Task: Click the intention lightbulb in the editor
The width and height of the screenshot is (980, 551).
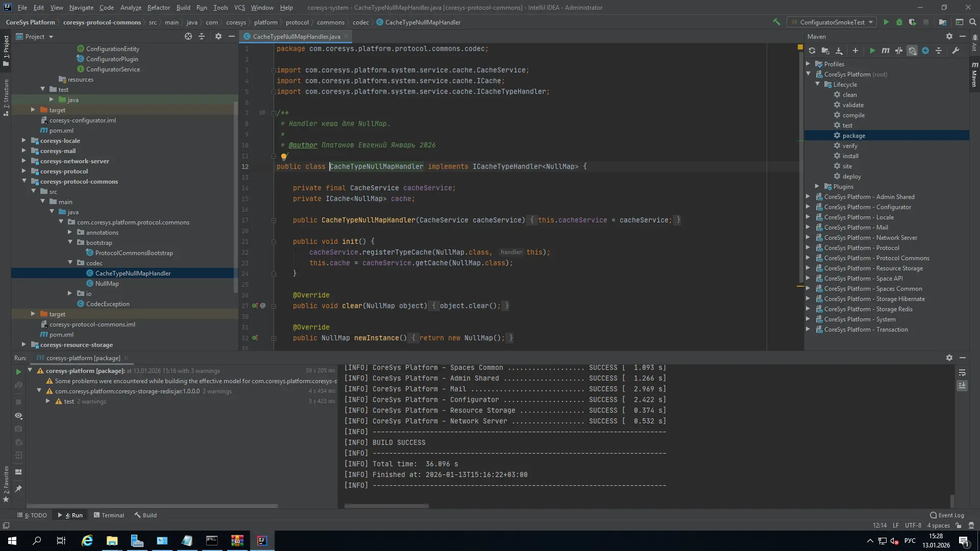Action: coord(284,157)
